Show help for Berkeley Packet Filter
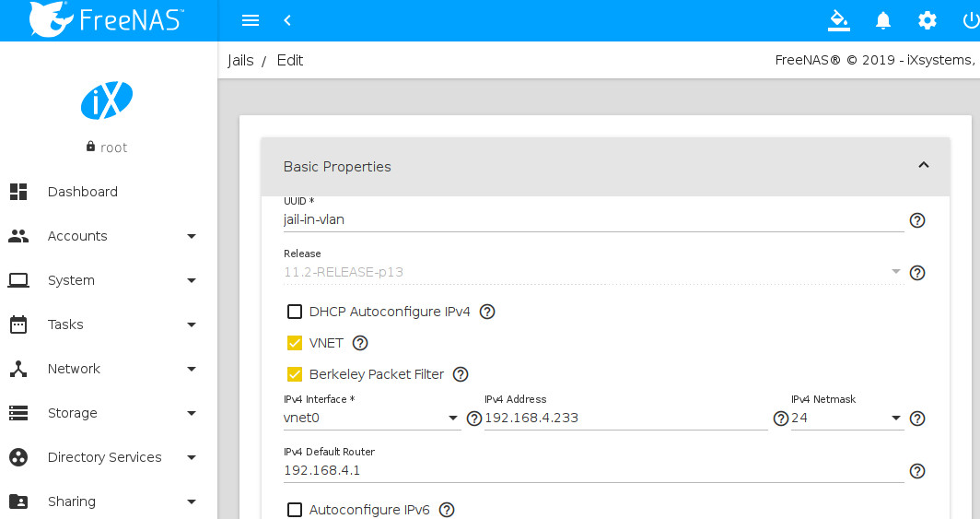This screenshot has height=519, width=980. 461,374
